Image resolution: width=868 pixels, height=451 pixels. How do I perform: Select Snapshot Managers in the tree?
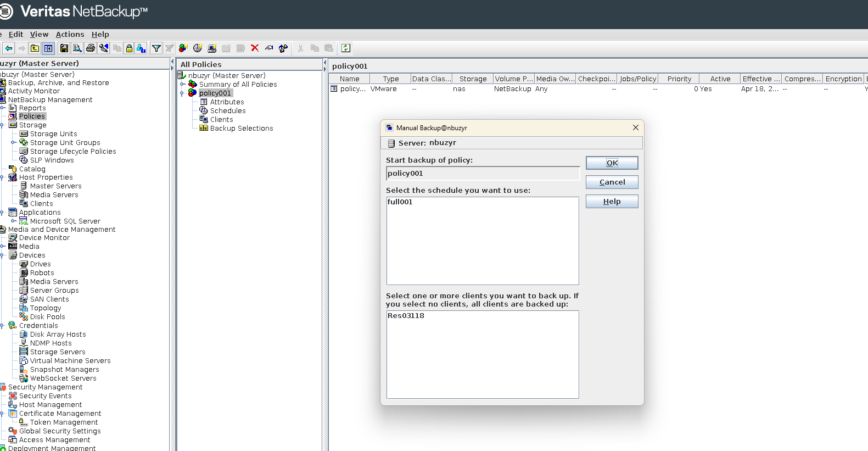[x=64, y=370]
